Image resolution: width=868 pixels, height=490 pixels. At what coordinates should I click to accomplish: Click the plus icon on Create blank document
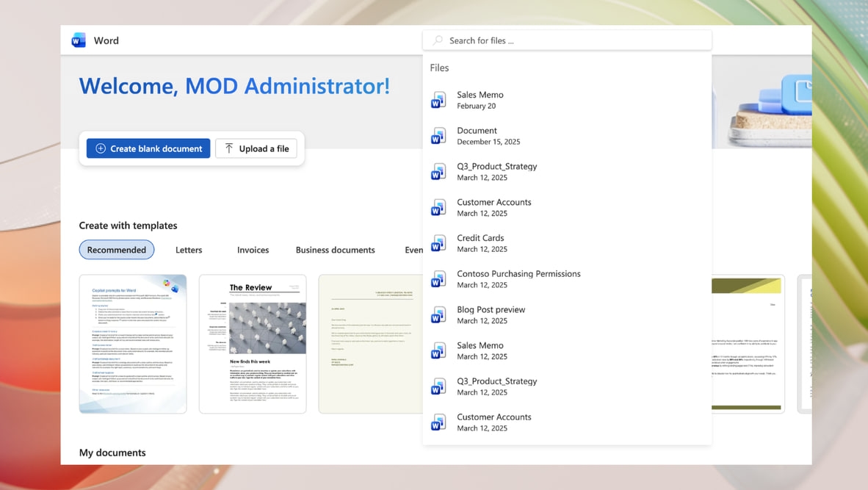tap(99, 148)
